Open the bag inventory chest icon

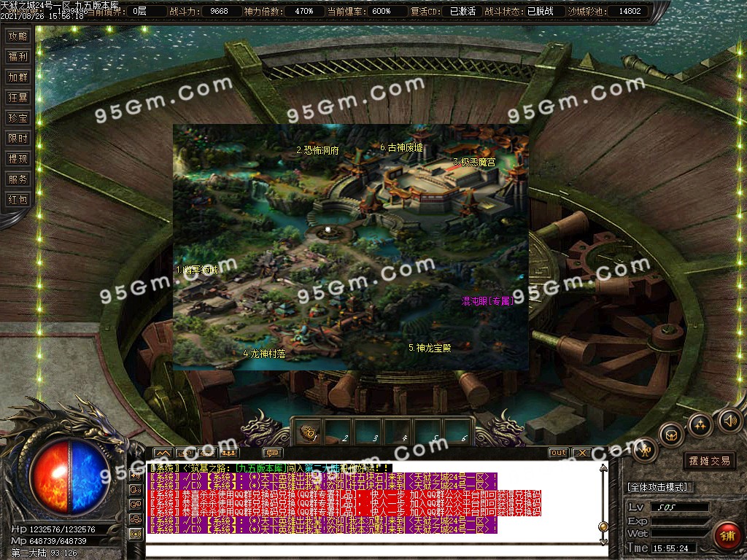point(672,435)
